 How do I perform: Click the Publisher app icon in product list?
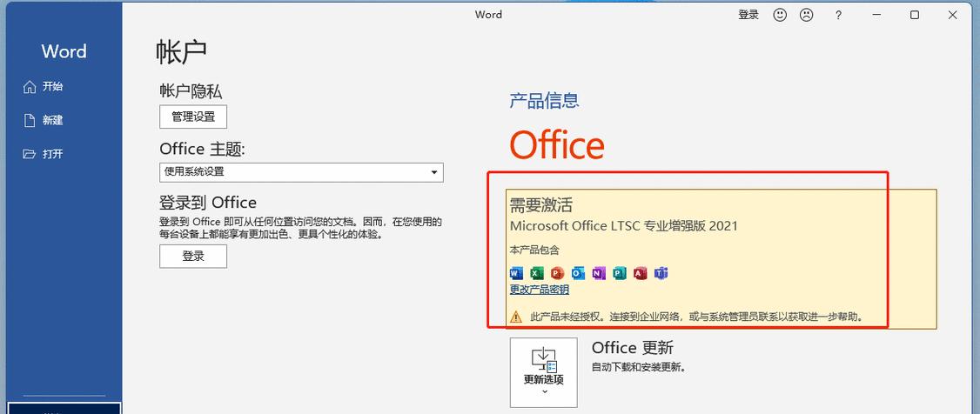tap(620, 273)
